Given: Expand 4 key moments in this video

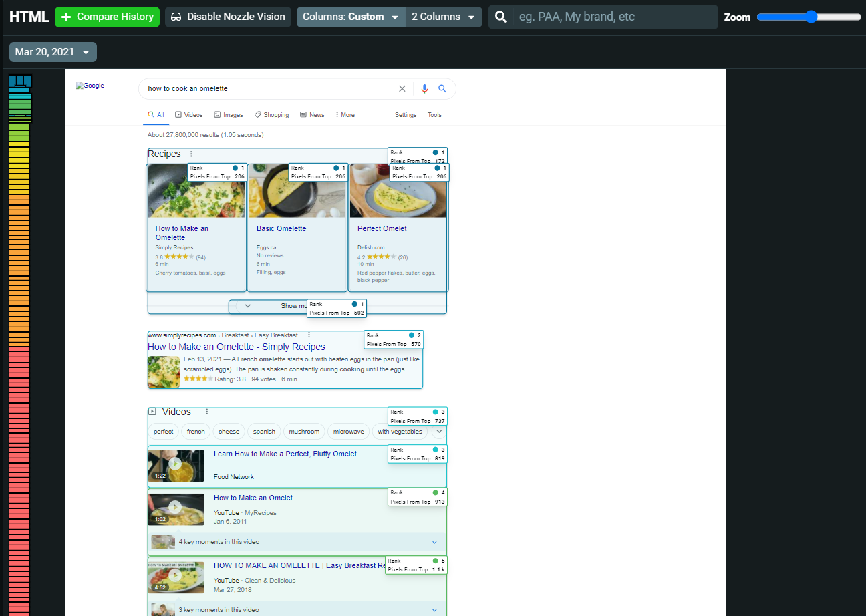Looking at the screenshot, I should click(297, 542).
